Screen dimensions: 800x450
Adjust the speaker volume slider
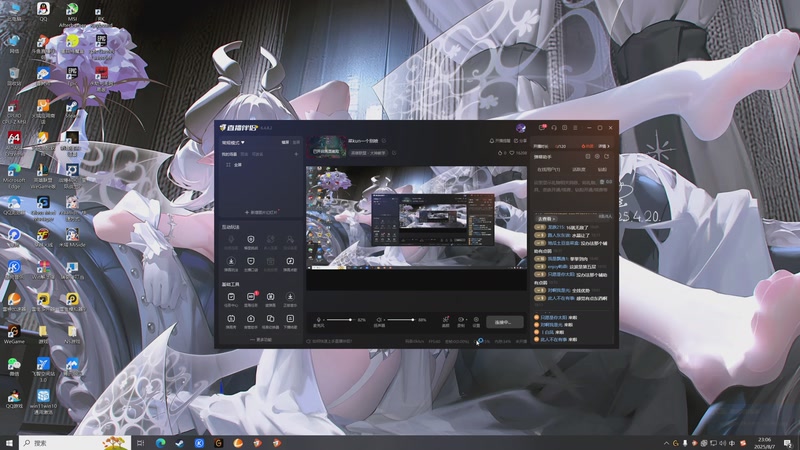(401, 320)
